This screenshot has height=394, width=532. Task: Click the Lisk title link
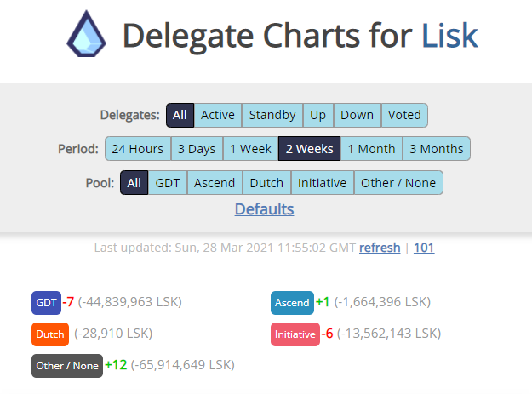point(450,35)
